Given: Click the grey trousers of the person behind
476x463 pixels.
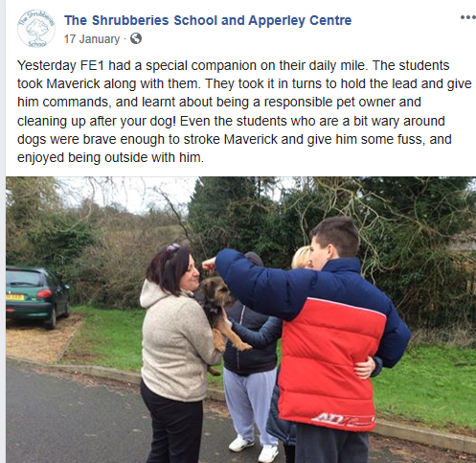Looking at the screenshot, I should [249, 405].
